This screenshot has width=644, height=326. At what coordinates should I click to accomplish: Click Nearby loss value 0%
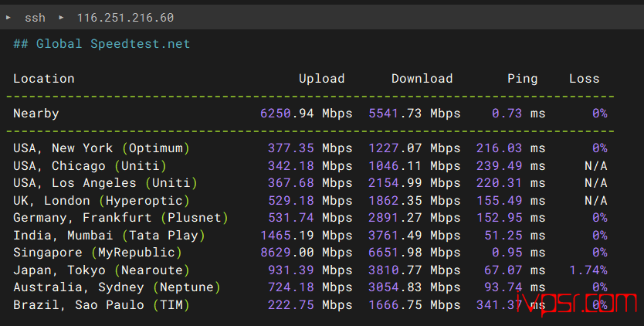click(600, 113)
